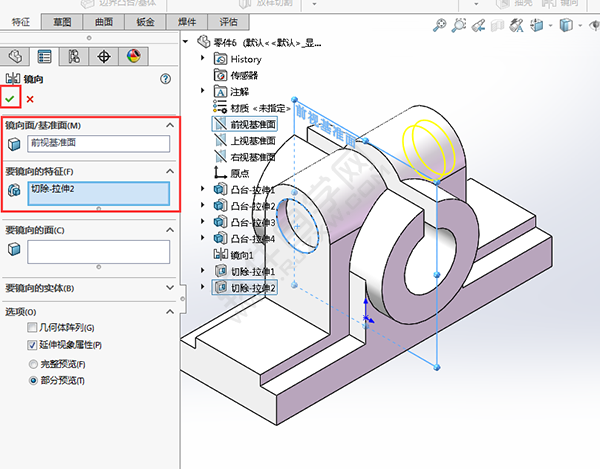The width and height of the screenshot is (600, 469).
Task: Cancel the mirror with red X
Action: (30, 99)
